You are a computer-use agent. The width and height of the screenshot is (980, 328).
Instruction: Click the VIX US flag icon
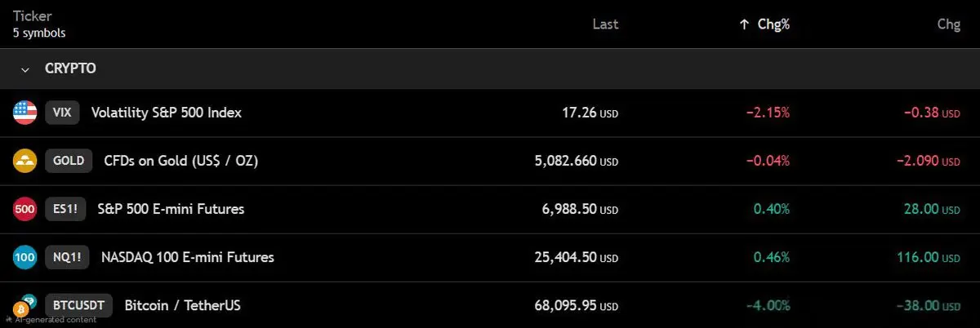click(25, 113)
